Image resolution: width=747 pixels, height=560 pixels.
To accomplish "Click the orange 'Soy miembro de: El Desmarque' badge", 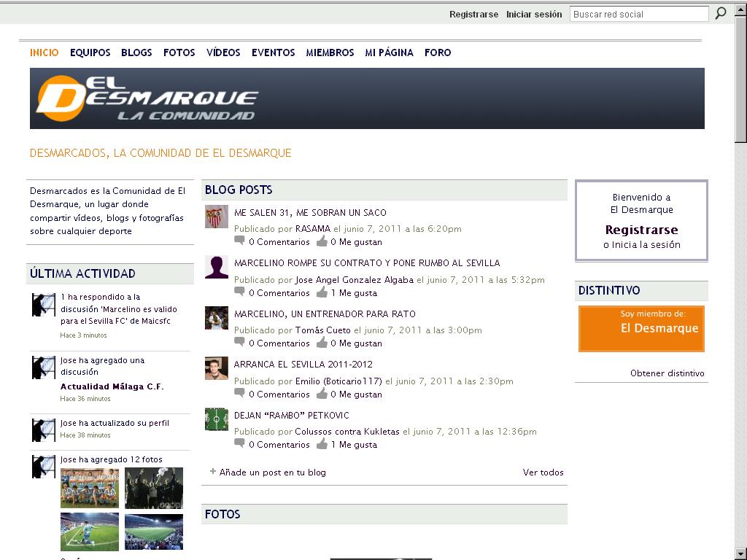I will point(641,329).
